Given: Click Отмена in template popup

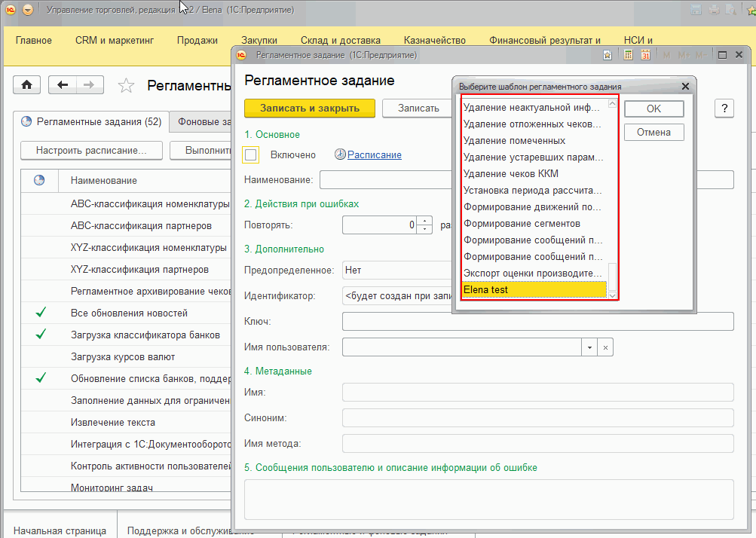Looking at the screenshot, I should pyautogui.click(x=653, y=132).
